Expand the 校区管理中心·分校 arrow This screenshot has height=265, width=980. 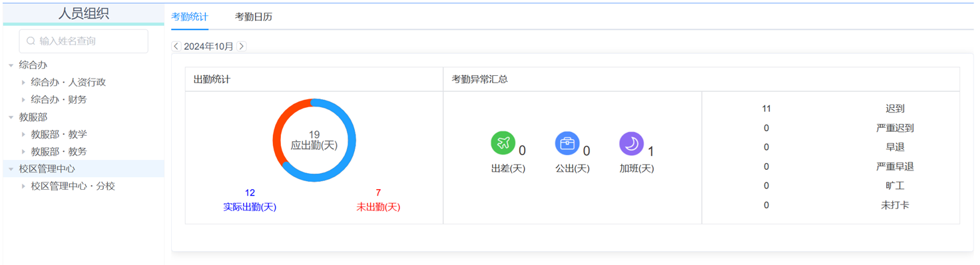pyautogui.click(x=23, y=186)
